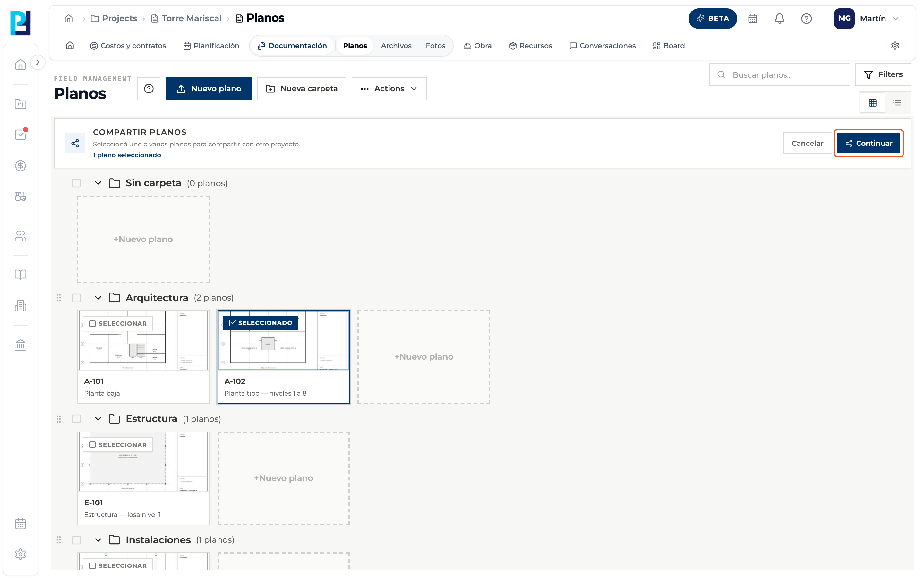Screen dimensions: 924x578
Task: Switch to list view
Action: coord(897,103)
